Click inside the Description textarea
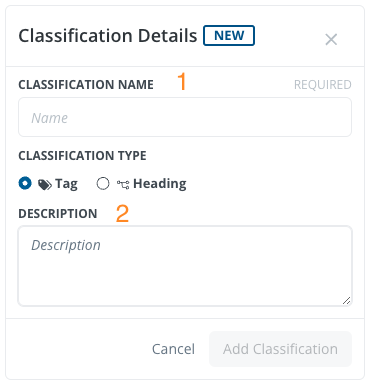371x391 pixels. [185, 266]
